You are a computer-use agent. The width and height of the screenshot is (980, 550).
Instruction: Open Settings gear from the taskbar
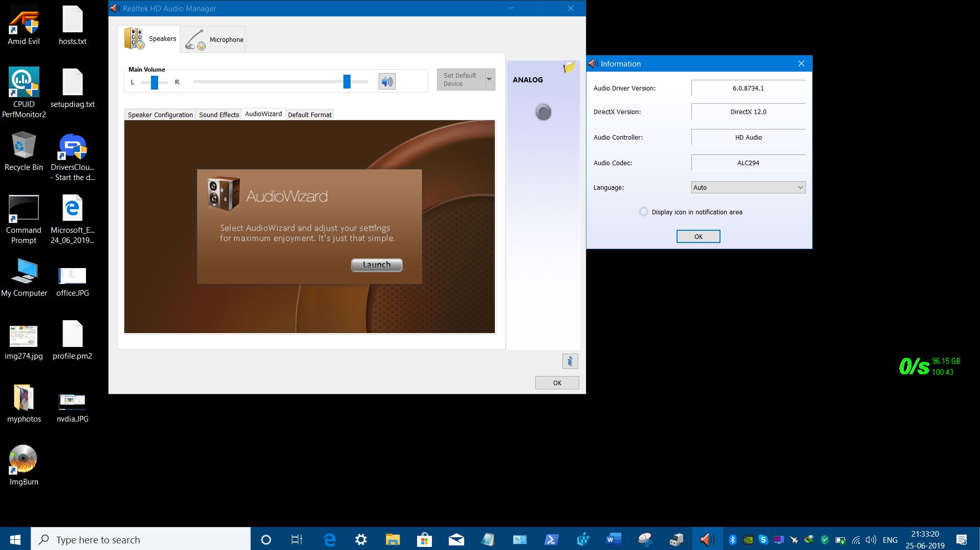coord(361,539)
